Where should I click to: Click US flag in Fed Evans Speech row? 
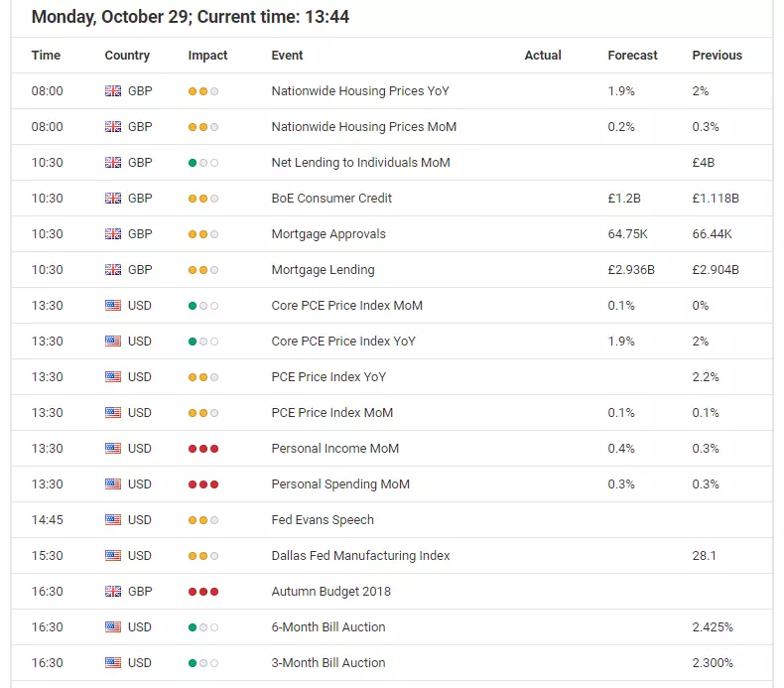(113, 520)
